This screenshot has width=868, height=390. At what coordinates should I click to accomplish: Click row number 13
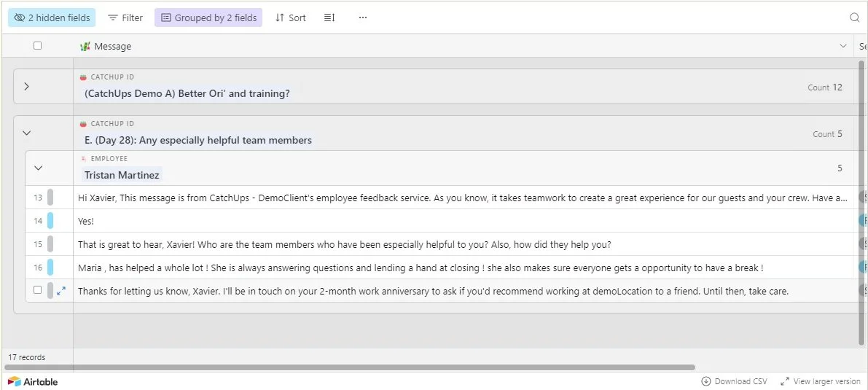pos(38,198)
